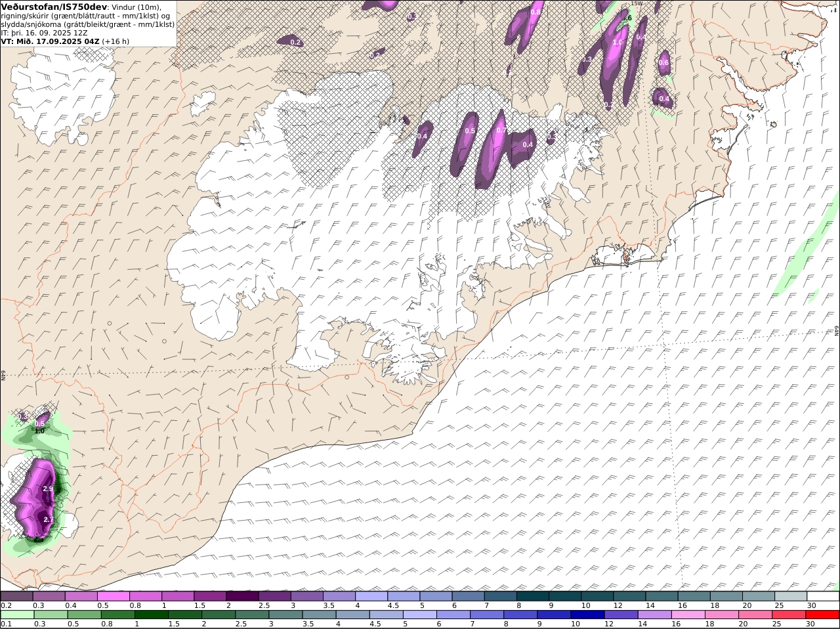The image size is (840, 629).
Task: Pick upper legend white swatch above 30
Action: [x=823, y=596]
